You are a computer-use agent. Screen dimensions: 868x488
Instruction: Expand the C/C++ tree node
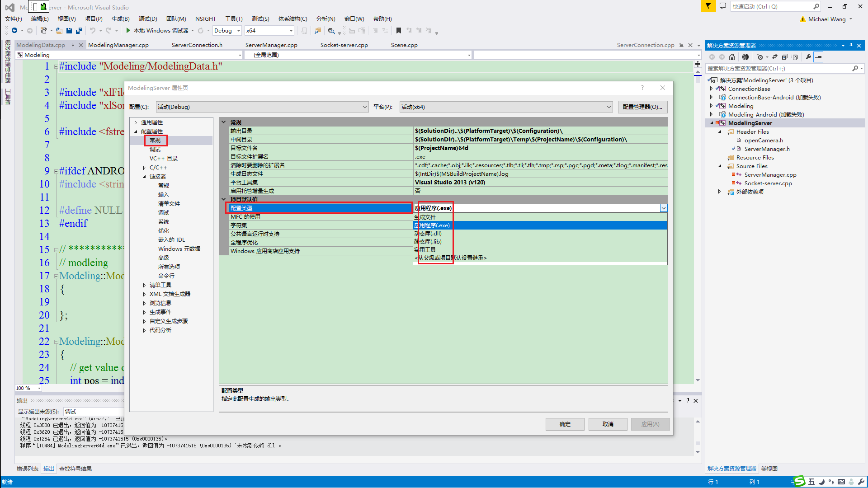pos(144,168)
